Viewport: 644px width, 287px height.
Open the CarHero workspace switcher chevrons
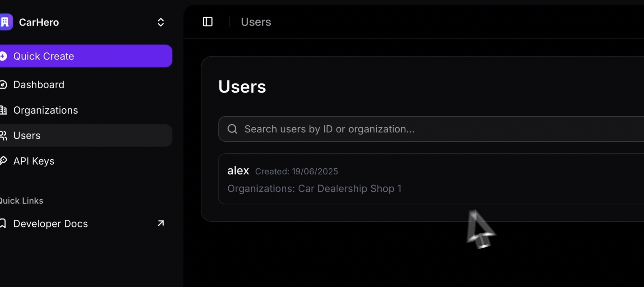click(x=161, y=22)
